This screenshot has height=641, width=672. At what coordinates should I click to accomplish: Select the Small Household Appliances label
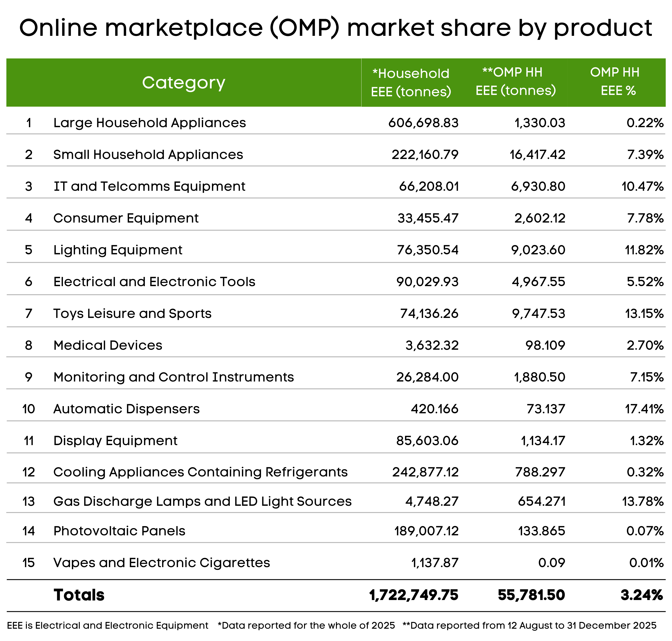[148, 154]
